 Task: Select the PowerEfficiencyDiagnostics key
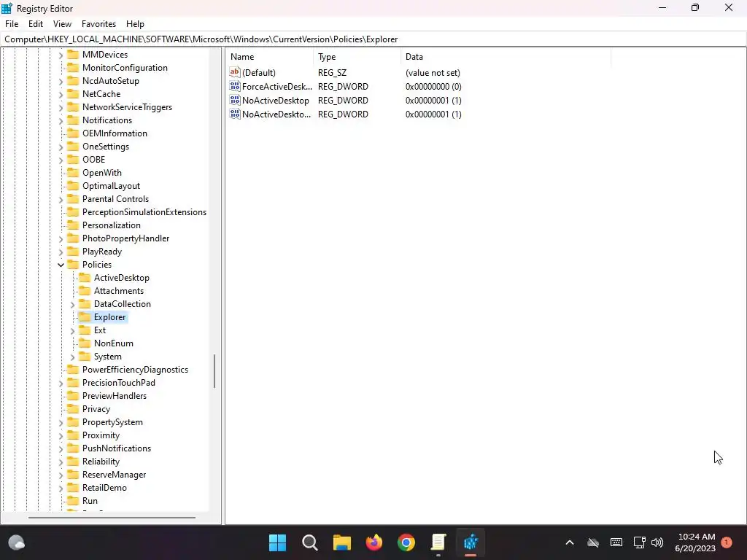click(135, 370)
